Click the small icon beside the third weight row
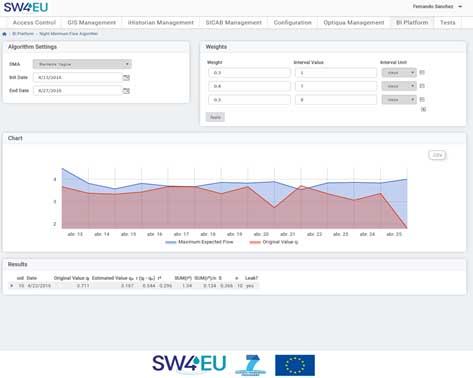 pos(422,99)
